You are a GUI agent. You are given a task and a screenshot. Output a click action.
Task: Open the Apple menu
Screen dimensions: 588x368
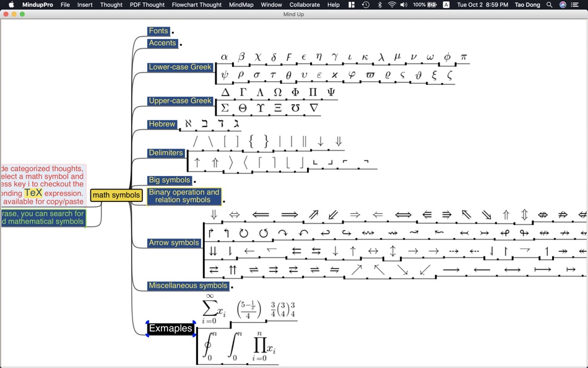pos(11,4)
